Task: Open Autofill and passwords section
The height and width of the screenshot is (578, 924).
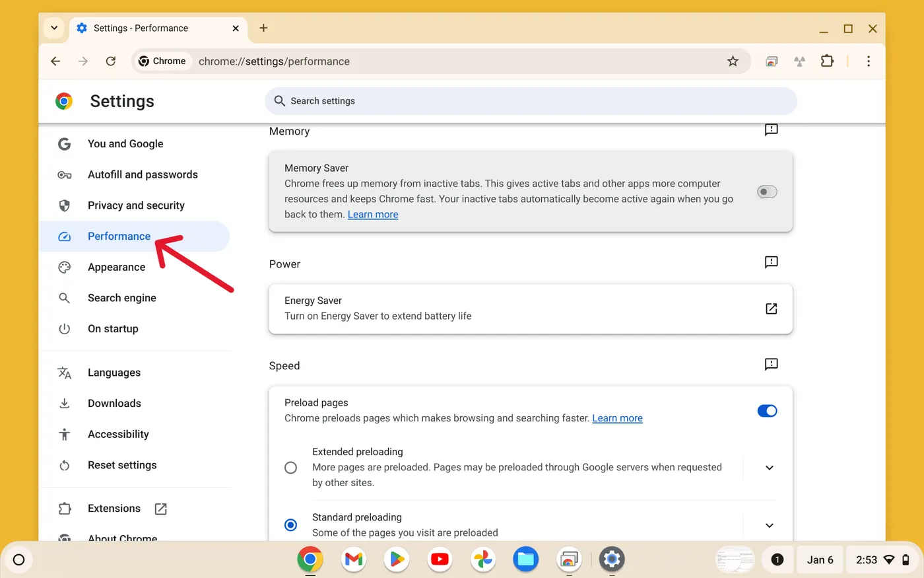Action: coord(135,175)
